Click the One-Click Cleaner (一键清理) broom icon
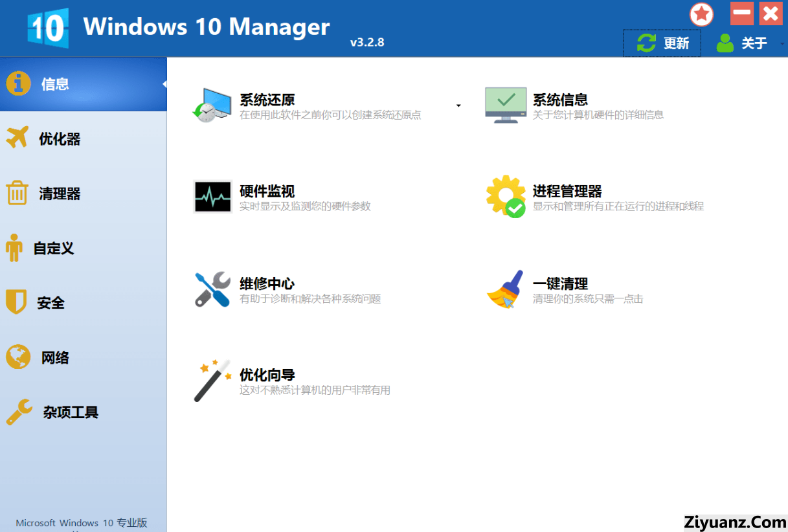Image resolution: width=788 pixels, height=532 pixels. click(505, 289)
